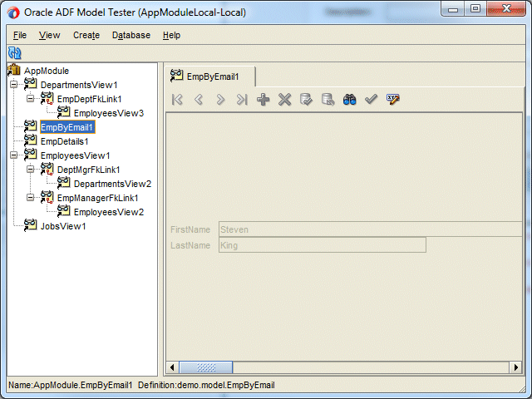
Task: Click DeptMgrFkLink1 view link icon
Action: click(x=47, y=169)
